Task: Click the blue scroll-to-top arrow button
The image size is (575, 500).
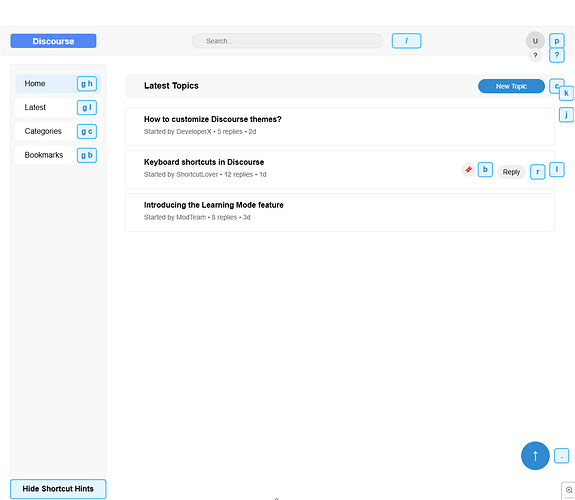Action: (x=535, y=456)
